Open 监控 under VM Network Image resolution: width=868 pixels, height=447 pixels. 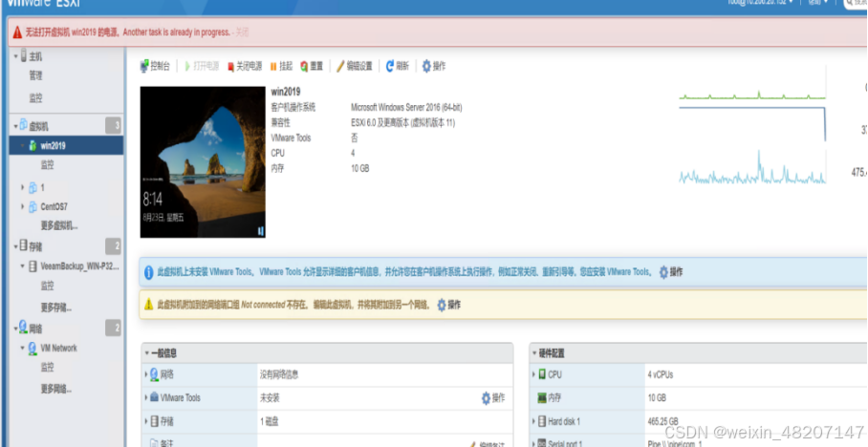coord(47,368)
